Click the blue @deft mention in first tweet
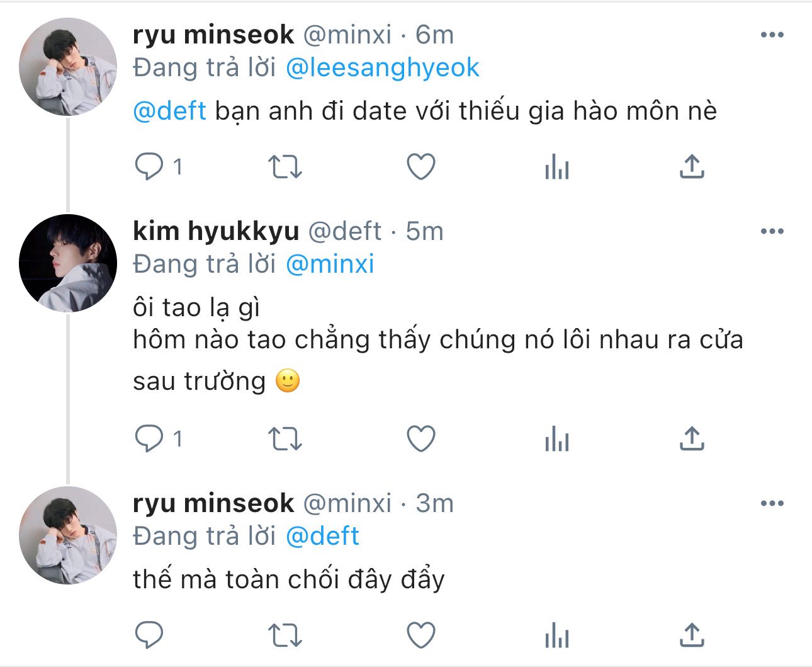Image resolution: width=812 pixels, height=667 pixels. coord(170,111)
